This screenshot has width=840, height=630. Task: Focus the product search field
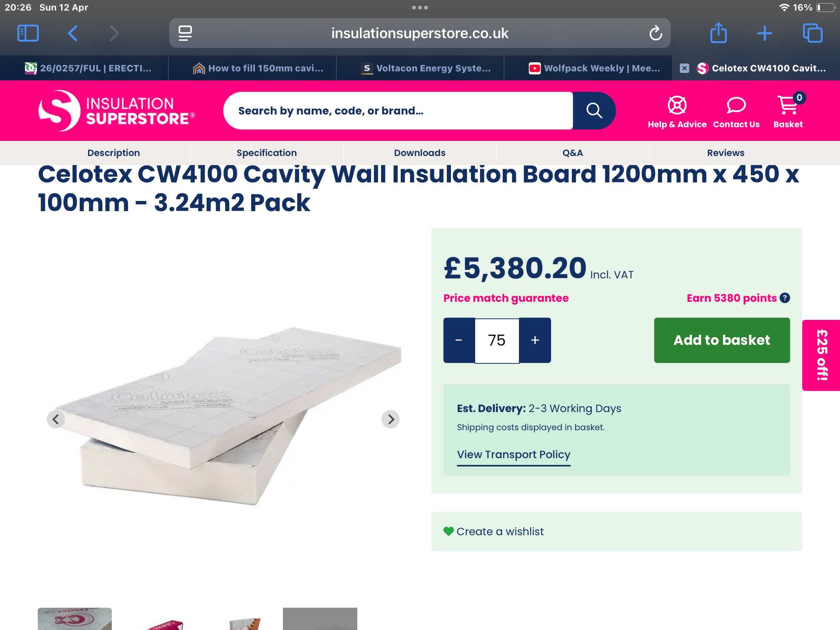click(x=397, y=111)
